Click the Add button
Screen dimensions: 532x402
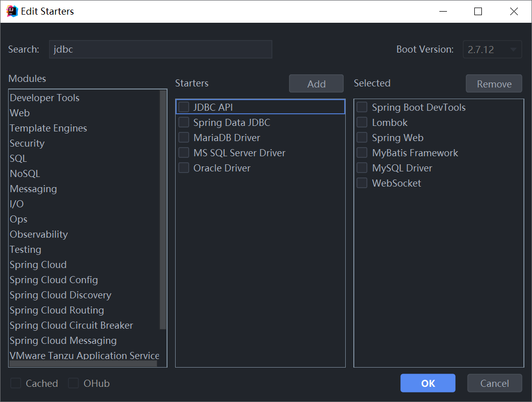pyautogui.click(x=316, y=84)
